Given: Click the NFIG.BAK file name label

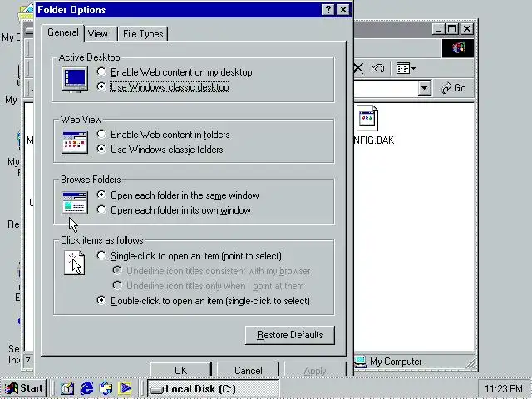Looking at the screenshot, I should pyautogui.click(x=374, y=140).
